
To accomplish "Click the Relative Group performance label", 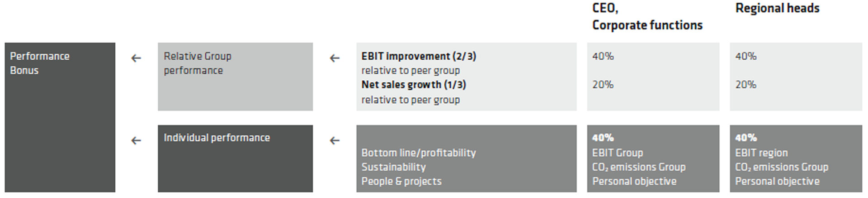I will 198,63.
